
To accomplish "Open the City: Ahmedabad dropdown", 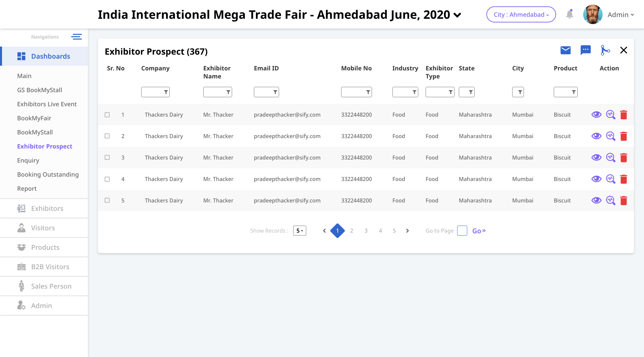I will point(521,14).
